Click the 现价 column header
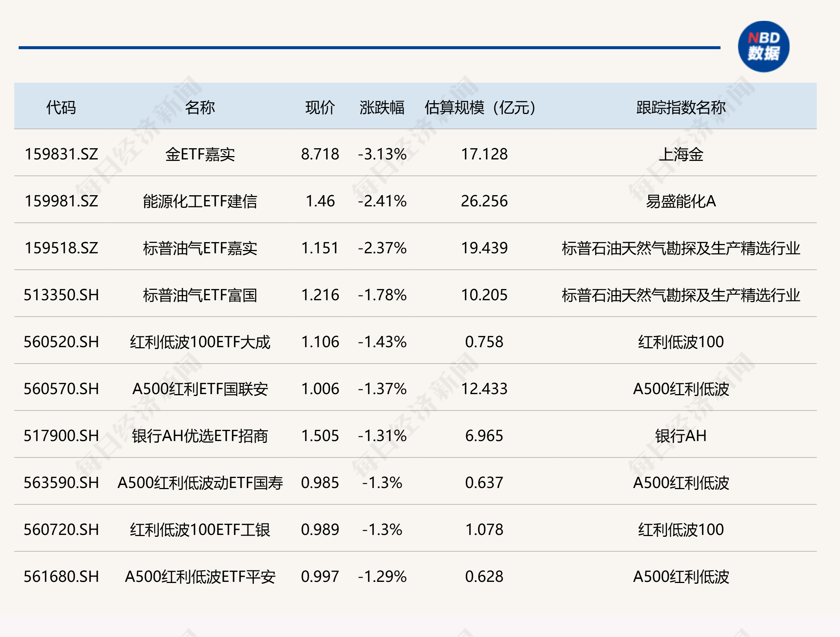The height and width of the screenshot is (637, 840). pyautogui.click(x=320, y=107)
